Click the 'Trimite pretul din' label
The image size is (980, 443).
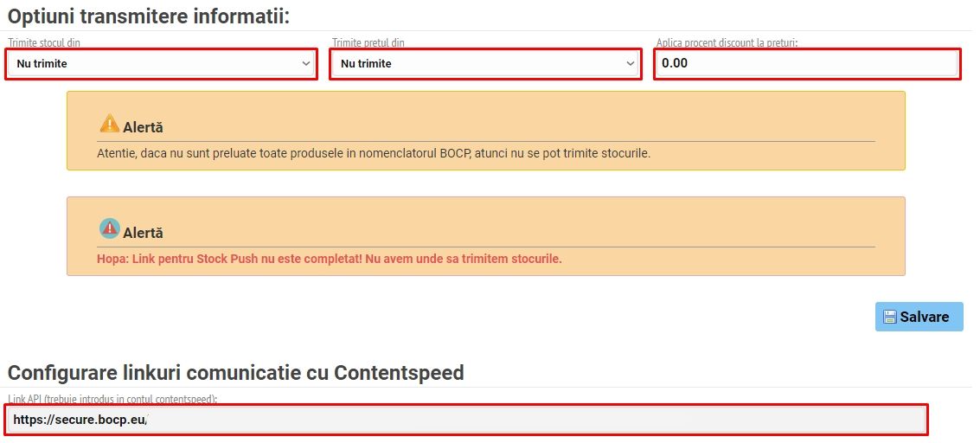tap(368, 42)
